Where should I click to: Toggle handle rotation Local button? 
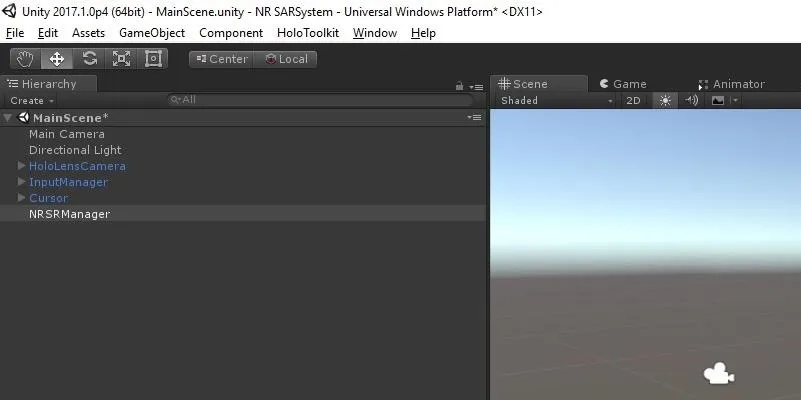pyautogui.click(x=286, y=59)
